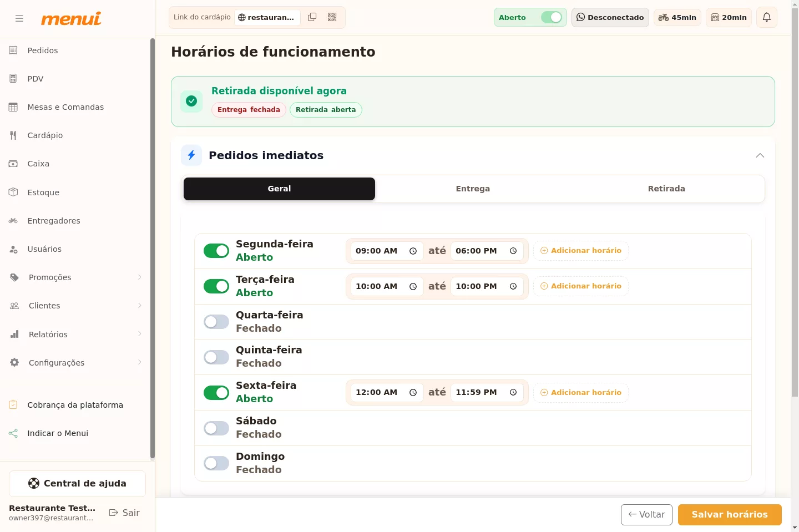Disable the Terça-feira toggle
The image size is (799, 532).
[216, 286]
